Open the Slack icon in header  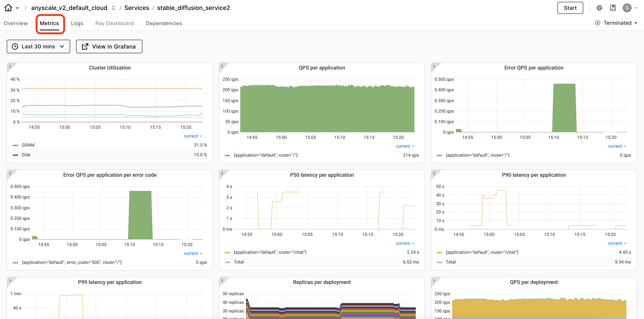point(599,8)
